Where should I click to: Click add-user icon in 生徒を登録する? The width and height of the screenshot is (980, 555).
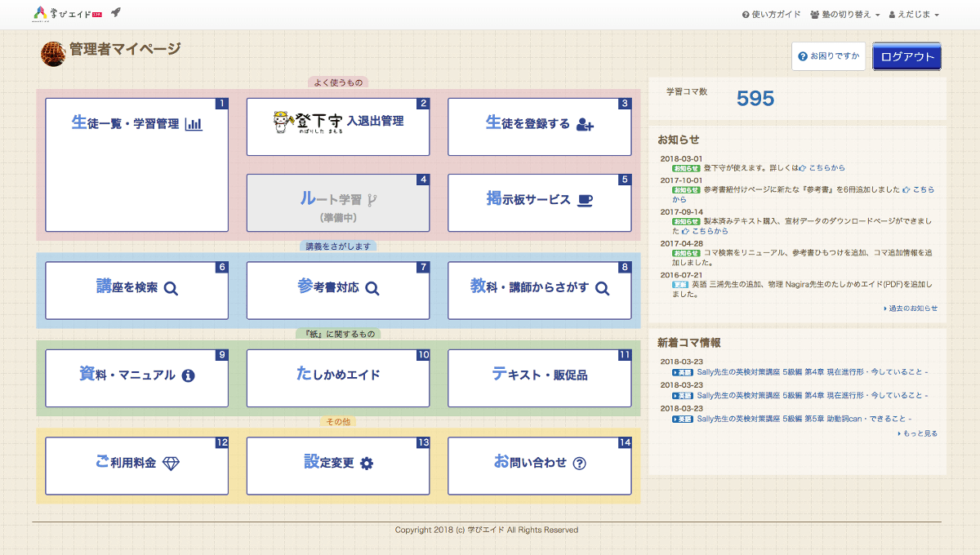point(585,125)
